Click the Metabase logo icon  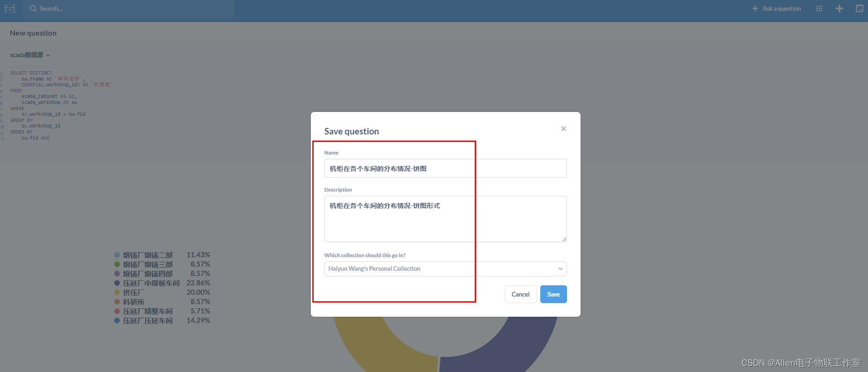10,8
